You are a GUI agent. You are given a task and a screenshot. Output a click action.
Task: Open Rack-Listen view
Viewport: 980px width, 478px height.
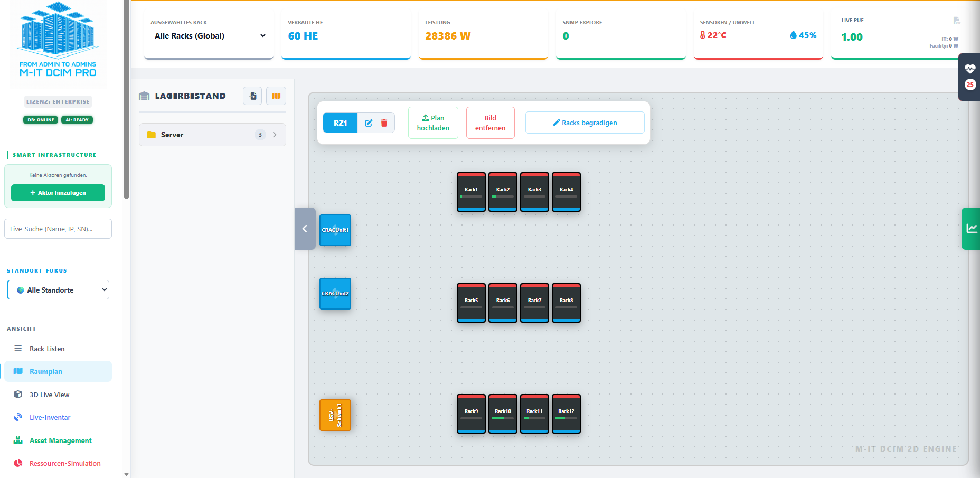click(58, 349)
